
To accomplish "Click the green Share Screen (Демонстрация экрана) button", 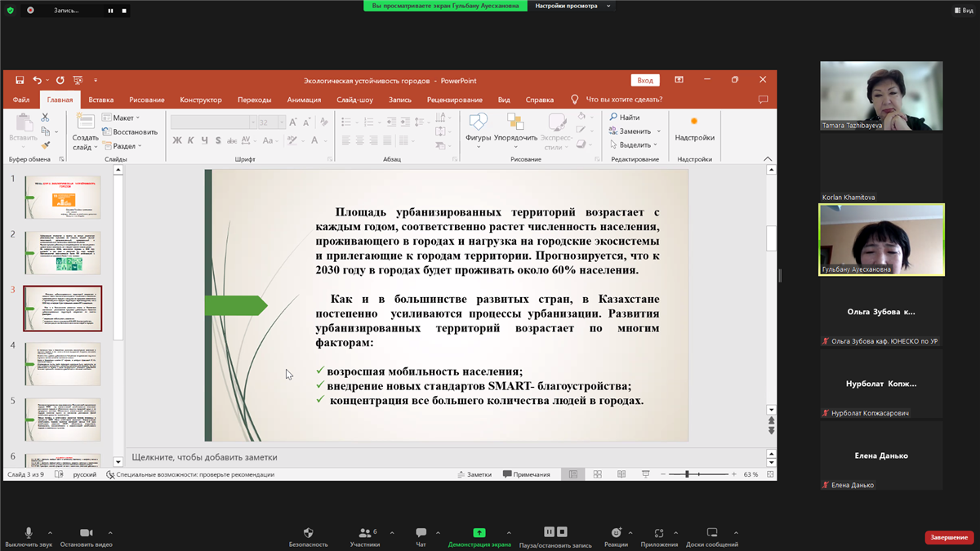I will pos(479,537).
